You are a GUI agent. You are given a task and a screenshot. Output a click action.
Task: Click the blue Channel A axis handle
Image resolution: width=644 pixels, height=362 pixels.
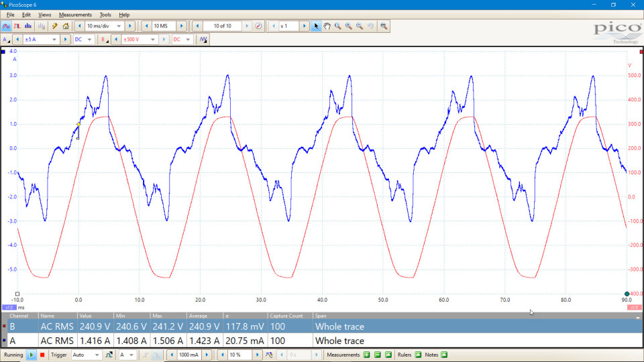coord(3,52)
